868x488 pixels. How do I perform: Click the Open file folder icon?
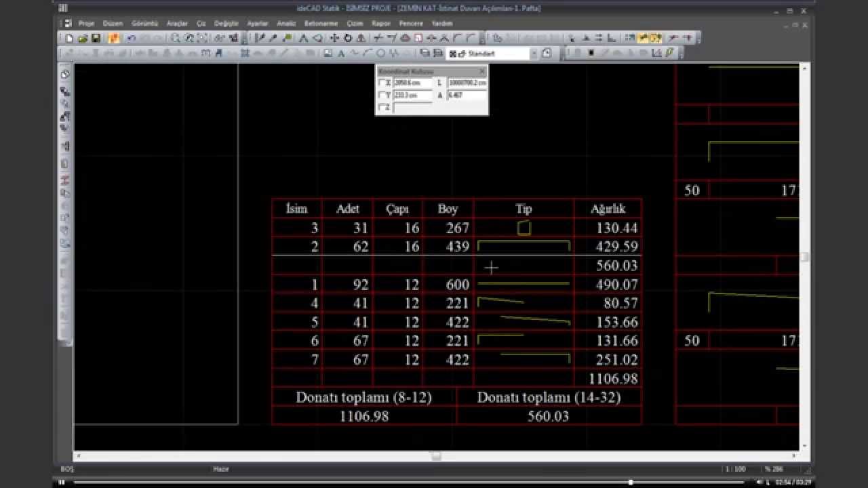click(83, 38)
